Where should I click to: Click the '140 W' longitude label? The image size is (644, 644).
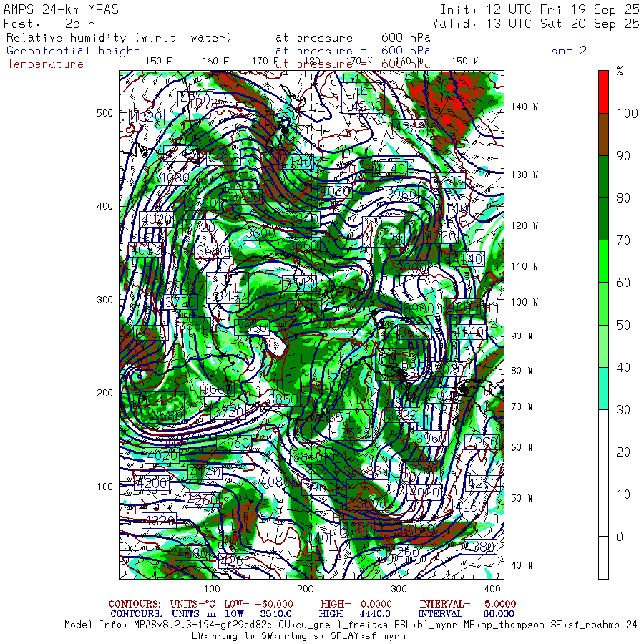(525, 107)
